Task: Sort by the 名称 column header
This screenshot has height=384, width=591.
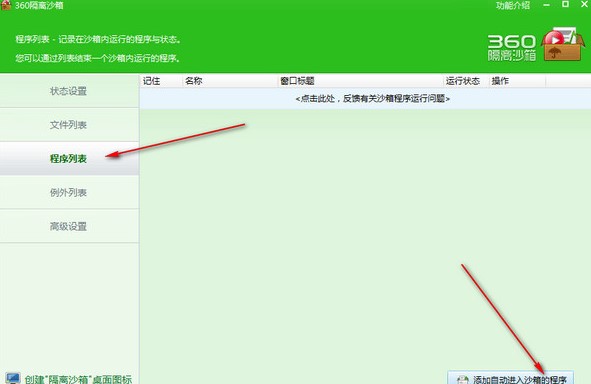Action: click(230, 81)
